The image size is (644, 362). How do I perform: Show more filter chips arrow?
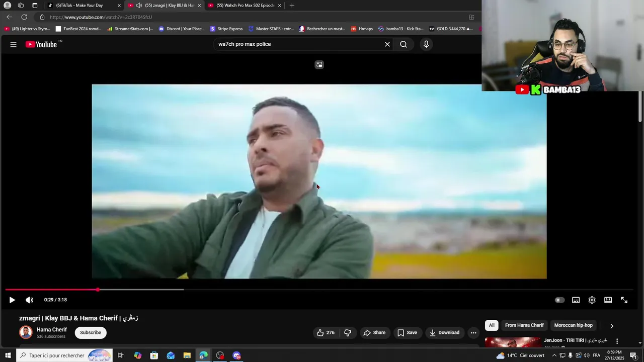click(x=612, y=326)
